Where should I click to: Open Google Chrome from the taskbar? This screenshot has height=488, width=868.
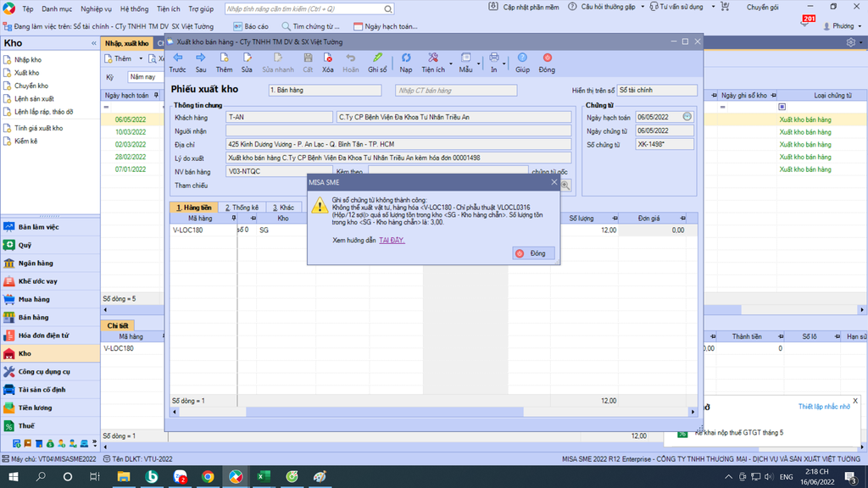click(x=208, y=476)
